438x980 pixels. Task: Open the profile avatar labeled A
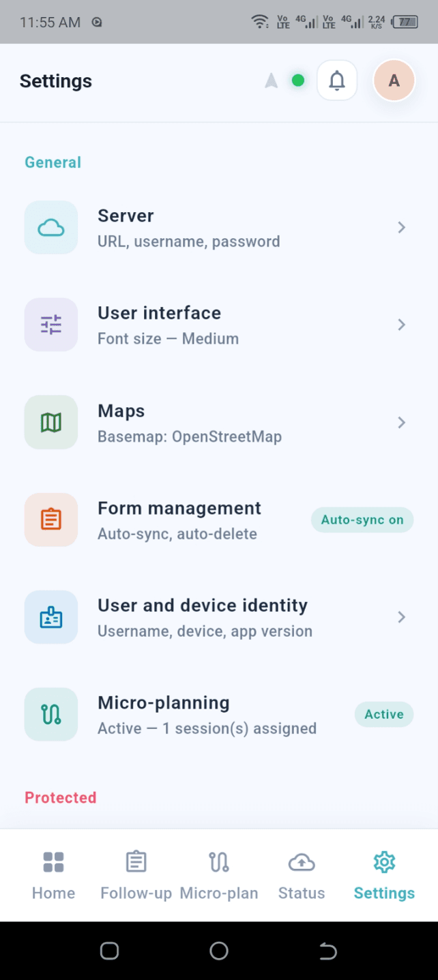(x=394, y=80)
